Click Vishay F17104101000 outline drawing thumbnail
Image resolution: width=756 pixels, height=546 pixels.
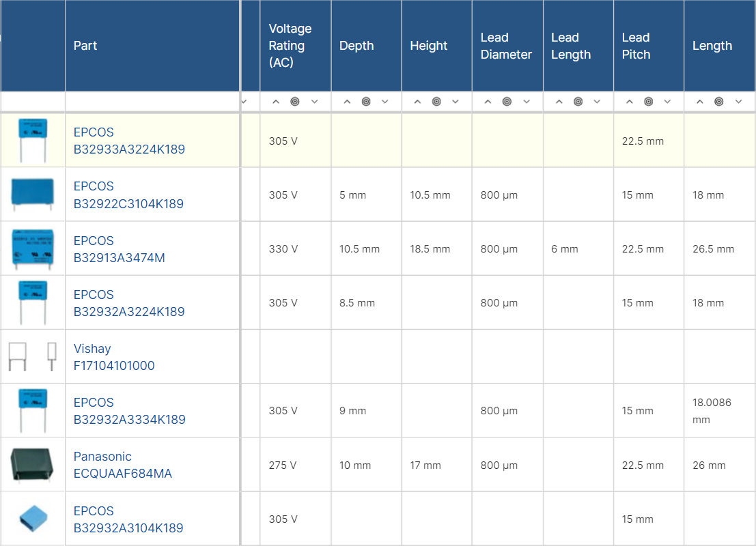(x=32, y=357)
